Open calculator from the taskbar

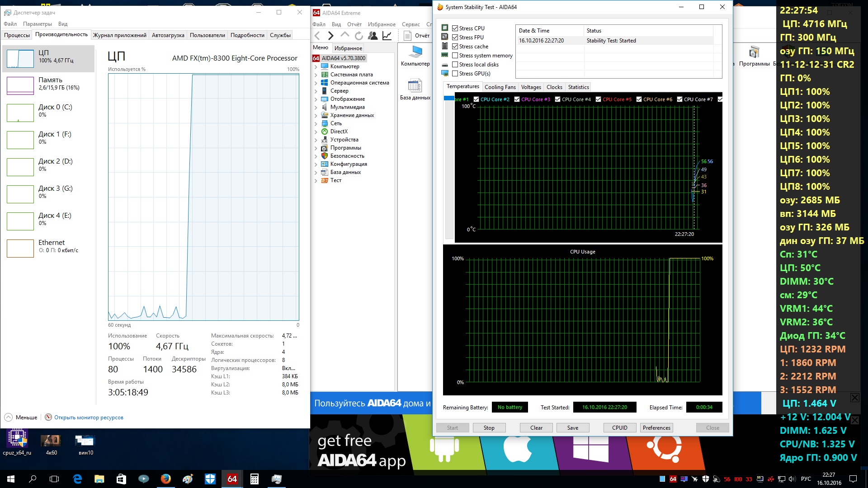pyautogui.click(x=254, y=479)
